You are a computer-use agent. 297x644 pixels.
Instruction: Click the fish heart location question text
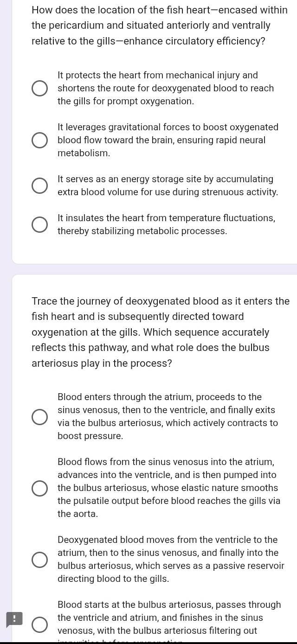pyautogui.click(x=158, y=26)
